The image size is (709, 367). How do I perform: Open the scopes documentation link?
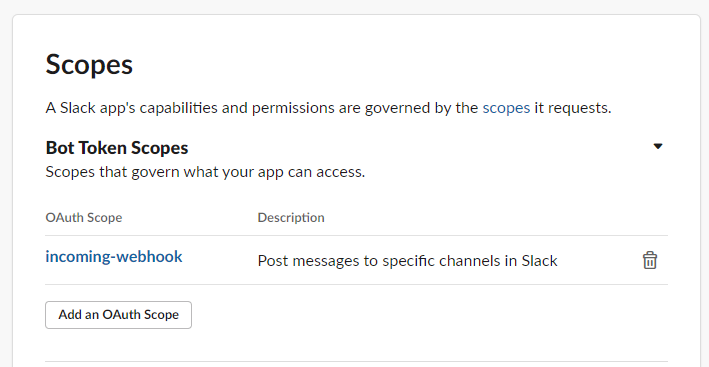tap(506, 108)
